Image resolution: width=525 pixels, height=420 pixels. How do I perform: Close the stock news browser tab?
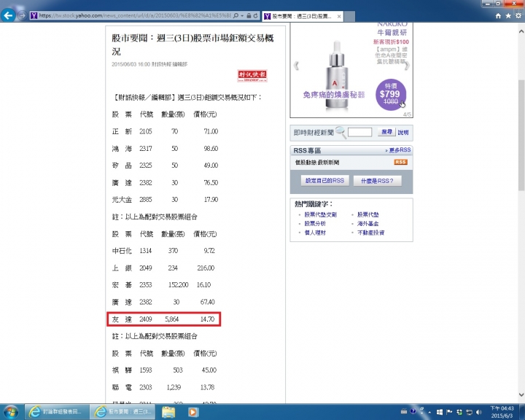coord(339,16)
